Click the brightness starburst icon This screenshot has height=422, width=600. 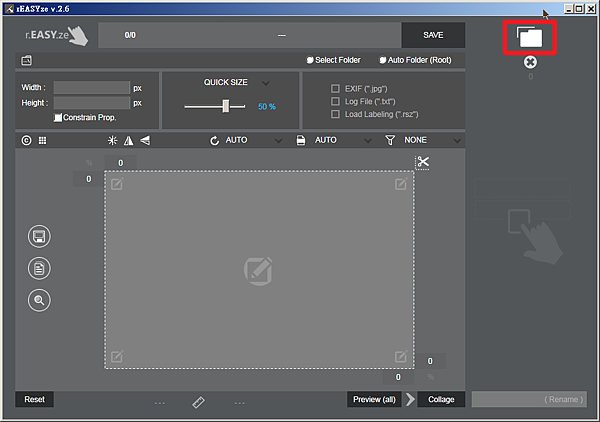[112, 140]
